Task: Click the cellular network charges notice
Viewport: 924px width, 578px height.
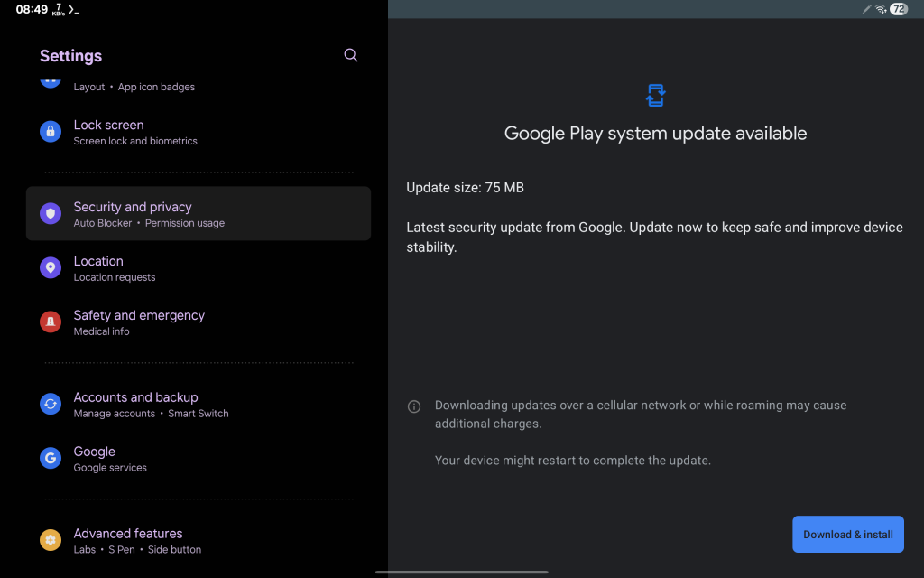Action: tap(641, 414)
